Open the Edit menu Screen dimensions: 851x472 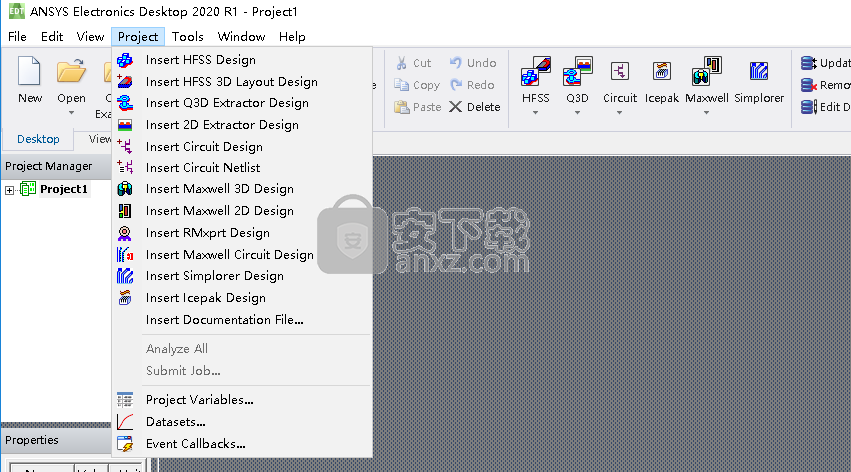pos(52,37)
